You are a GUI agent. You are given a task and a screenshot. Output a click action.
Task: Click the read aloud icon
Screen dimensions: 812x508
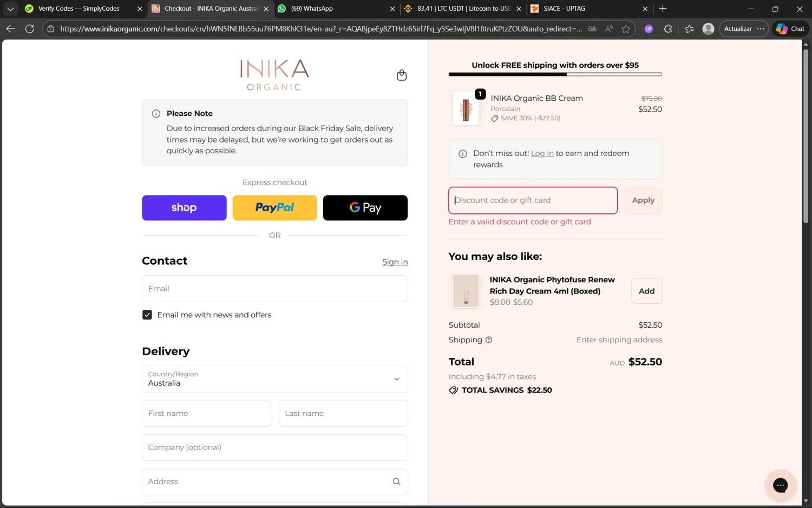[x=609, y=29]
